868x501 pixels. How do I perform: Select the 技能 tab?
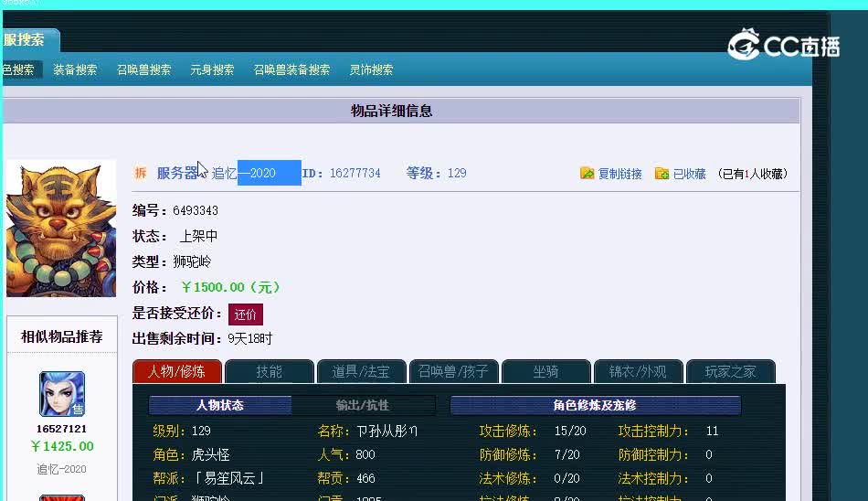click(270, 371)
